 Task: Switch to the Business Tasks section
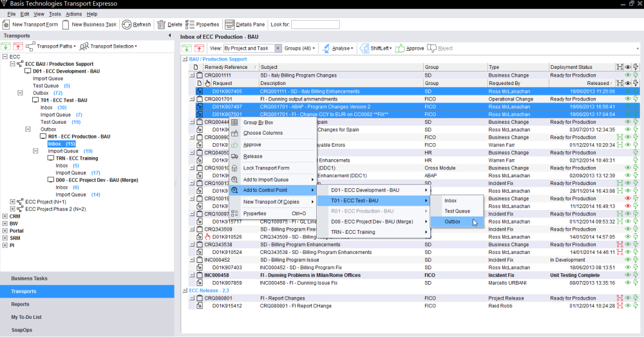29,278
